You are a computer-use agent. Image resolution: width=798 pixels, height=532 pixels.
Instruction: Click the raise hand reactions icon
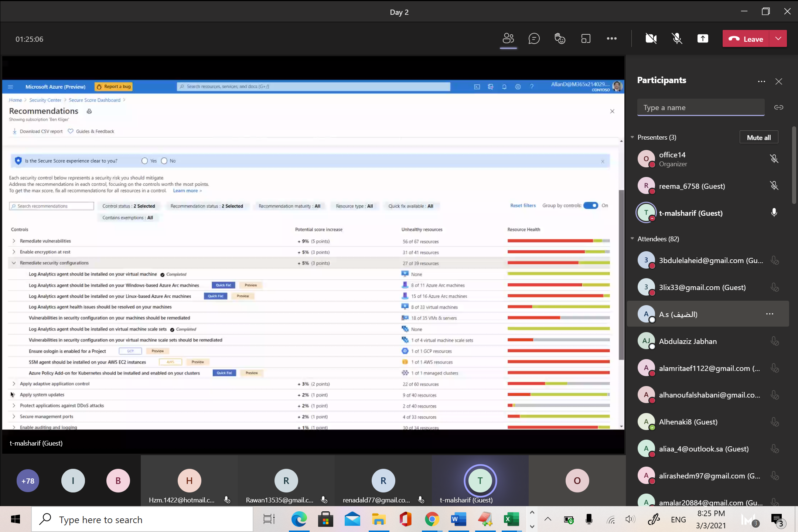560,39
